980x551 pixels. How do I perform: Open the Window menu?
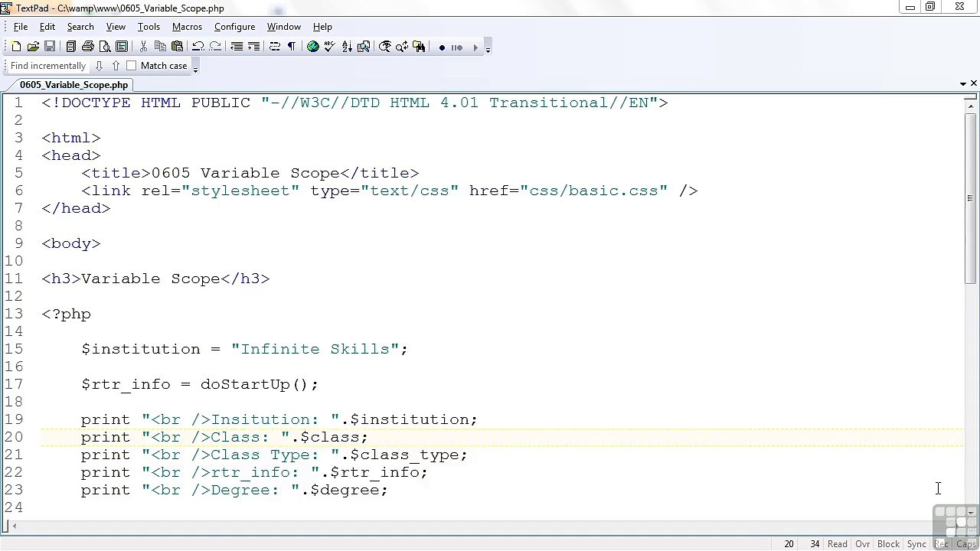click(x=283, y=27)
